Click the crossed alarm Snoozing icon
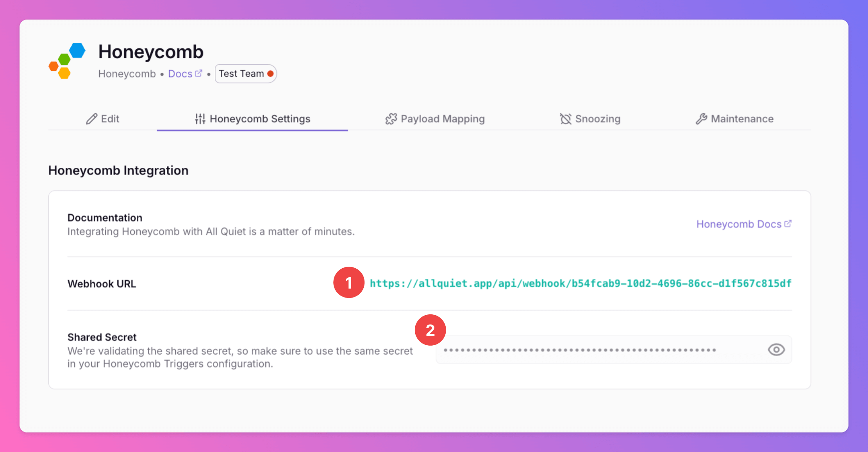 [565, 119]
